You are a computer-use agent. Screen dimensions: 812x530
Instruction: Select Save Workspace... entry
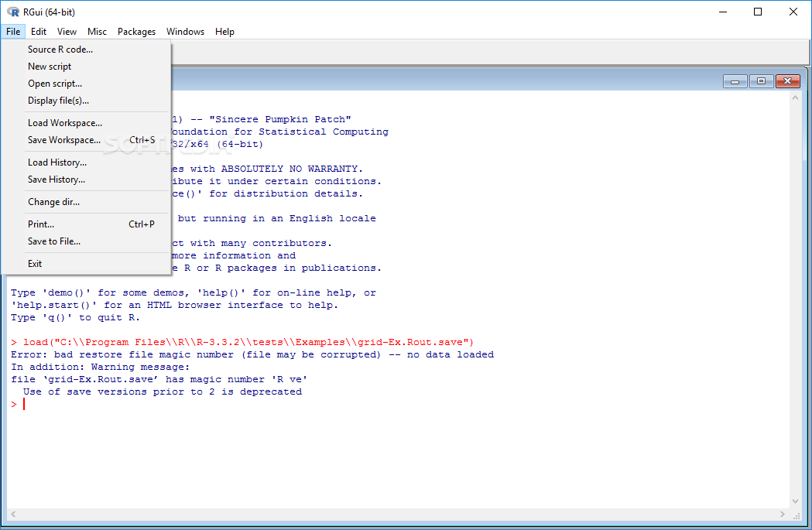pos(86,140)
